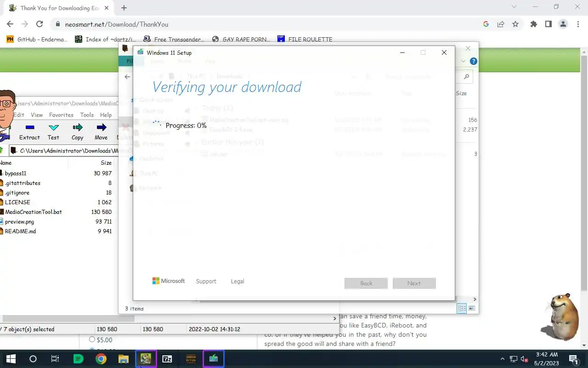Open the 'Index of ~dartz' bookmark
The height and width of the screenshot is (368, 588).
point(106,39)
